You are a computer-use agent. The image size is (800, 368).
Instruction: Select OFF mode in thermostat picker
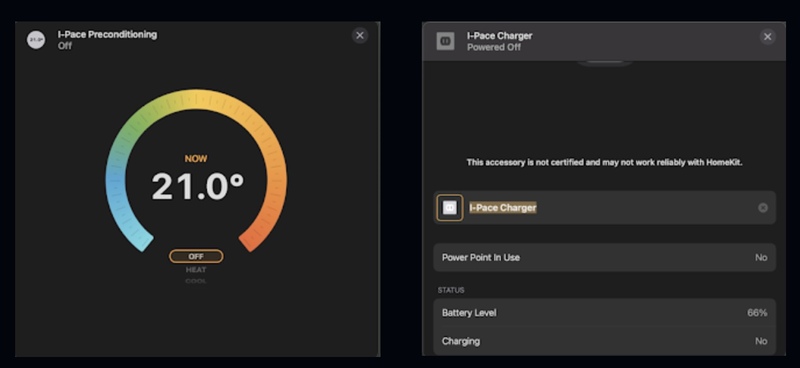click(x=196, y=256)
